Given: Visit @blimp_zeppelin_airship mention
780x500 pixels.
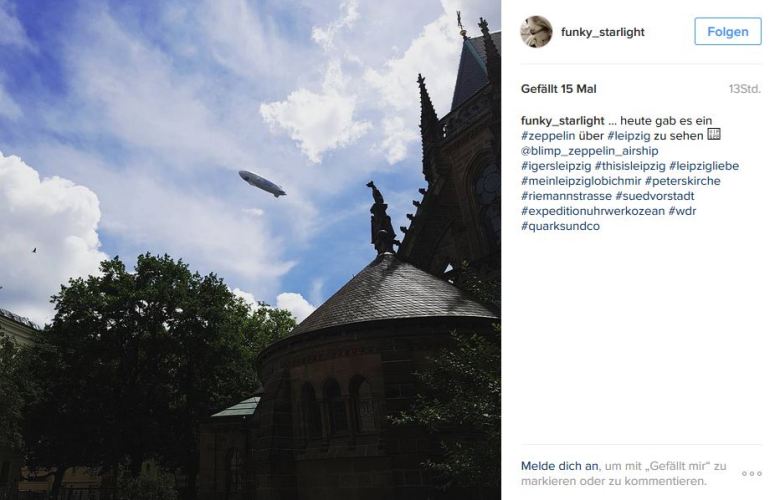Looking at the screenshot, I should 589,151.
